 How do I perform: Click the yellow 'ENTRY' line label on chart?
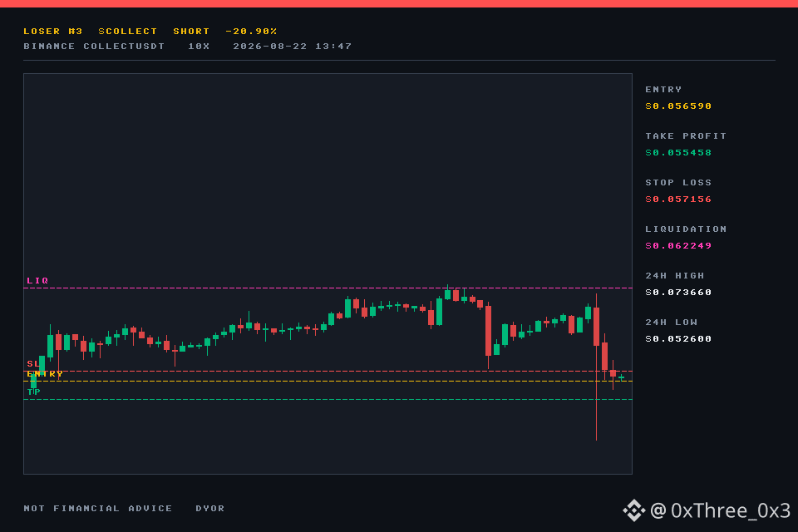[45, 374]
